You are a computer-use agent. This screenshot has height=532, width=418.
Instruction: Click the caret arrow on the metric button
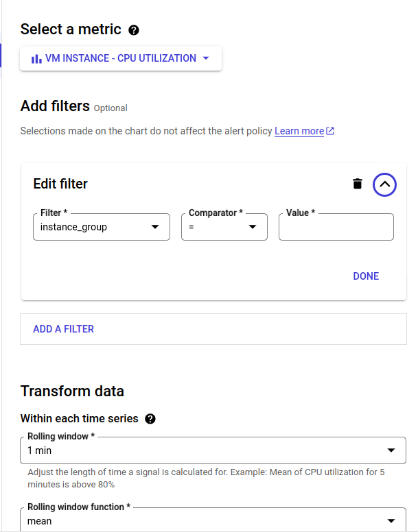[x=206, y=58]
